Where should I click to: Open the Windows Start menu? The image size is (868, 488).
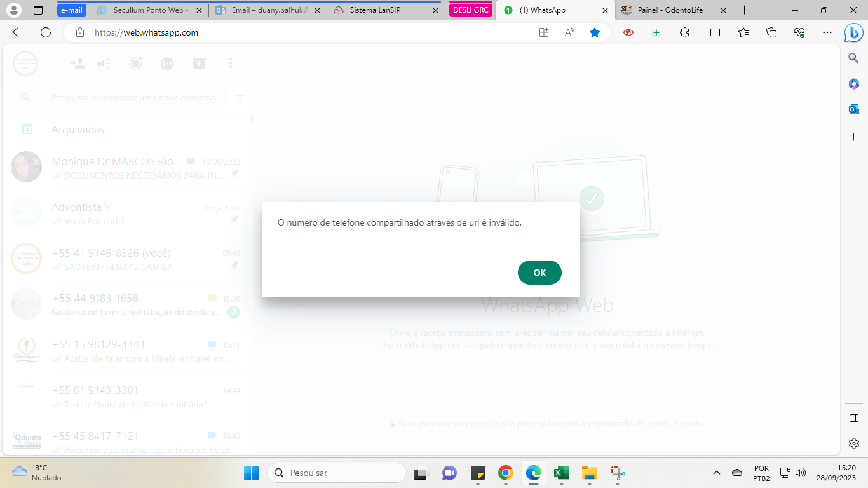pyautogui.click(x=252, y=473)
